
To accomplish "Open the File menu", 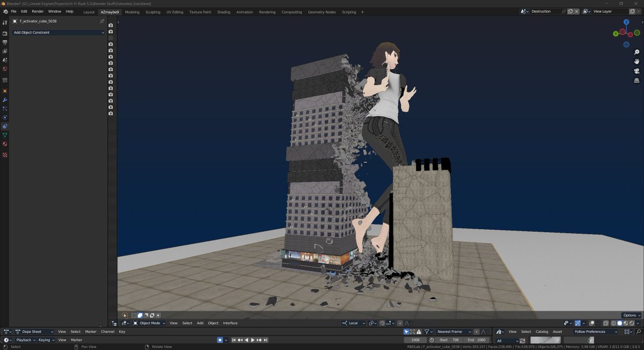I will click(x=14, y=11).
